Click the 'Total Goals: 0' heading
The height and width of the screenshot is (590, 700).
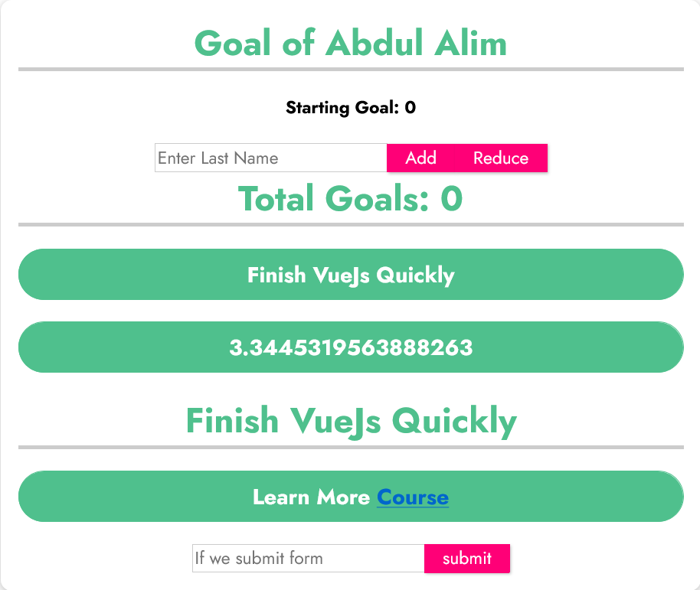[x=351, y=199]
